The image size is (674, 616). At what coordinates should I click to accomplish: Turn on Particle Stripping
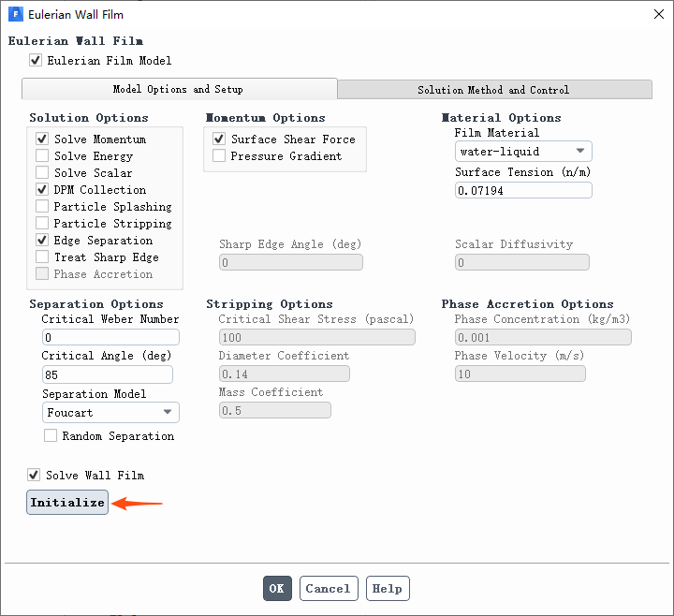point(42,224)
